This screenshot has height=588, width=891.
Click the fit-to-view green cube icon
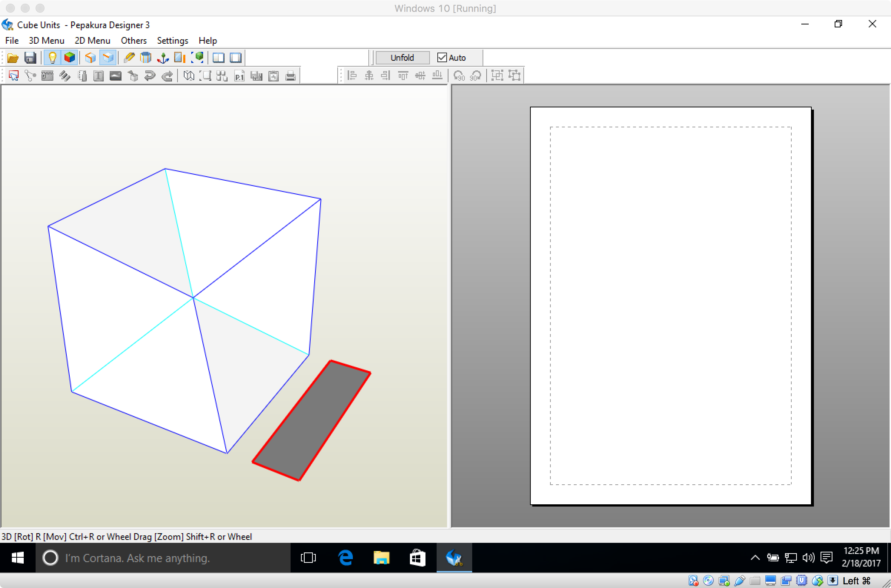tap(198, 58)
